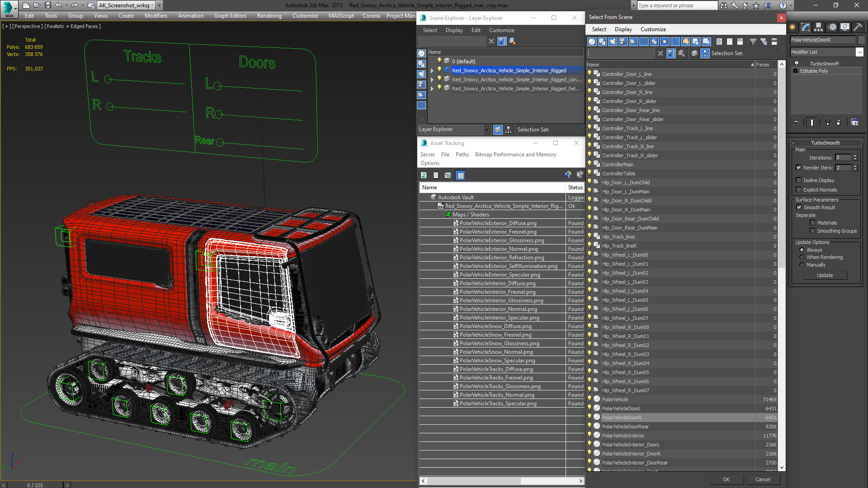Click the Name column header in Select From Scene
Viewport: 868px width, 488px height.
670,65
